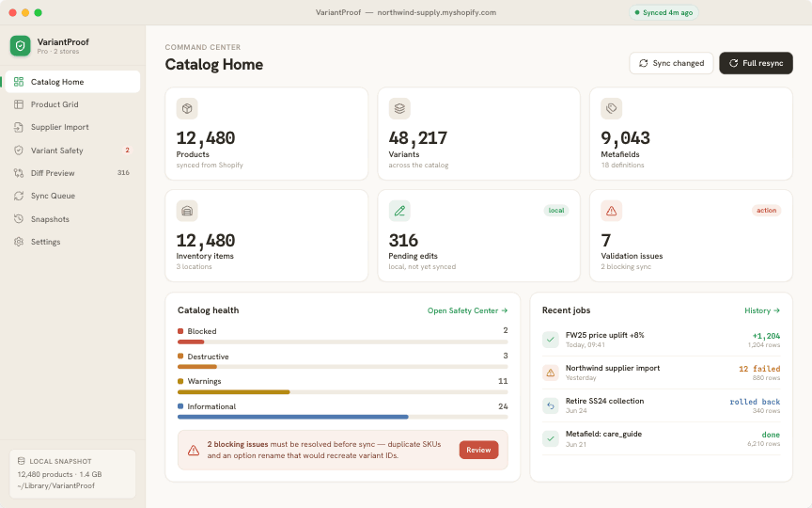
Task: Click the Variants layers icon on the card
Action: [x=399, y=108]
